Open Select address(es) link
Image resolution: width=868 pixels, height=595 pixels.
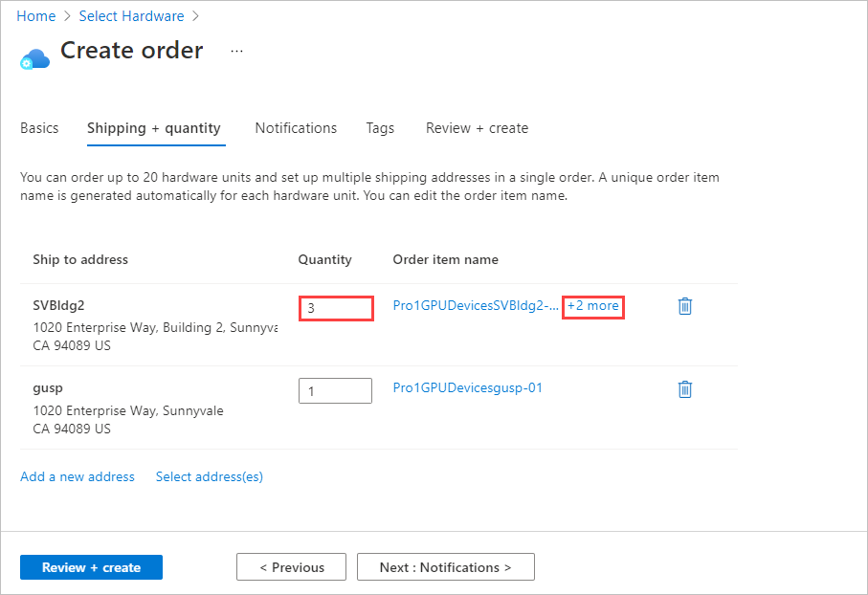click(209, 476)
